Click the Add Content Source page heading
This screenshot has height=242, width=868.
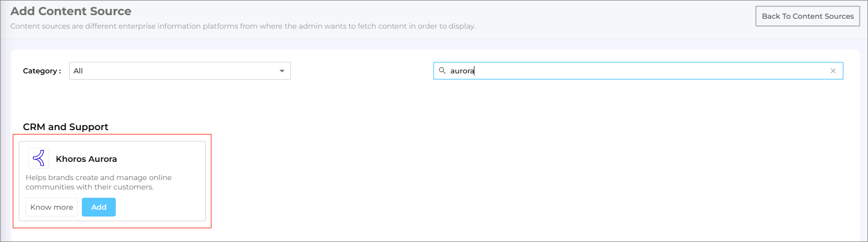(71, 11)
